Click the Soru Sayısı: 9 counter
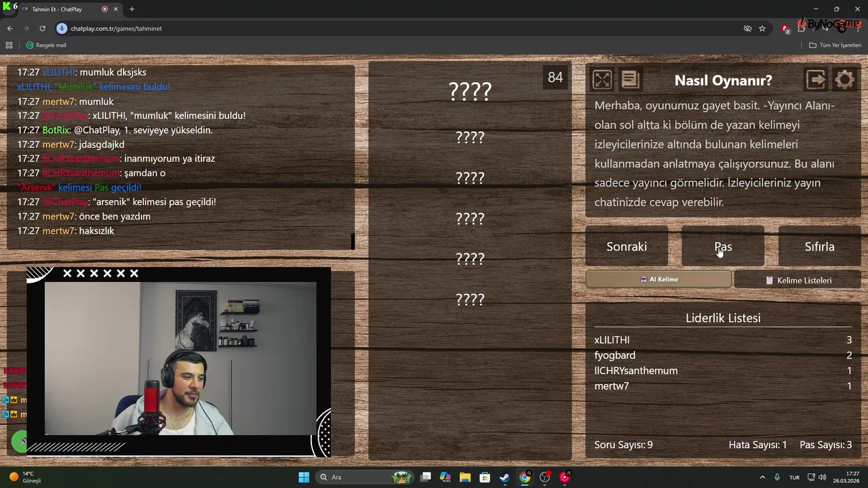This screenshot has width=868, height=488. [x=623, y=445]
